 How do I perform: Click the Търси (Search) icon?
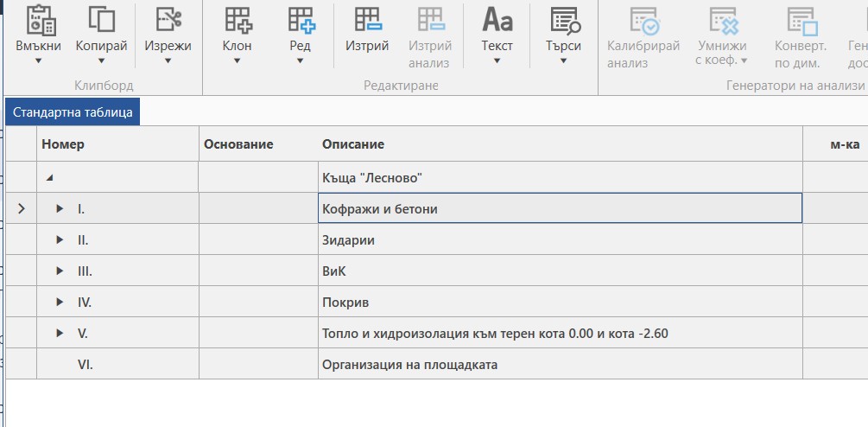click(x=564, y=19)
